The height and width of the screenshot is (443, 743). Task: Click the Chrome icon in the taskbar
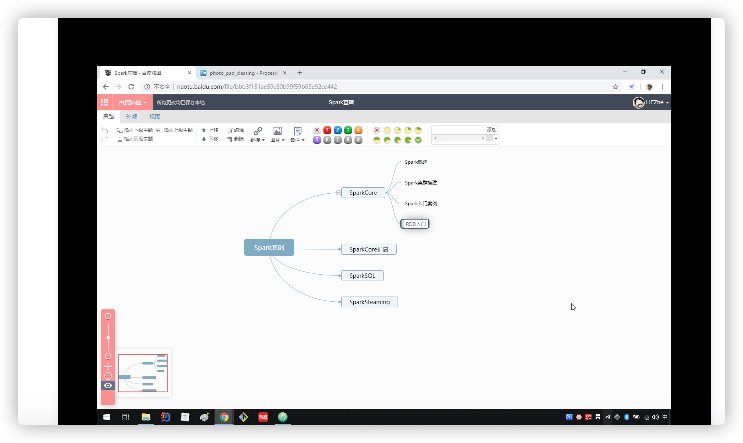[x=224, y=417]
